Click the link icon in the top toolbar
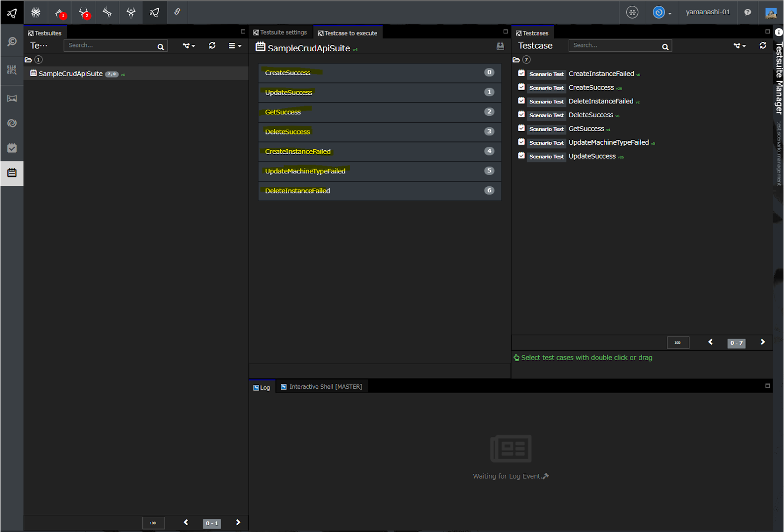Screen dimensions: 784x532 click(177, 12)
